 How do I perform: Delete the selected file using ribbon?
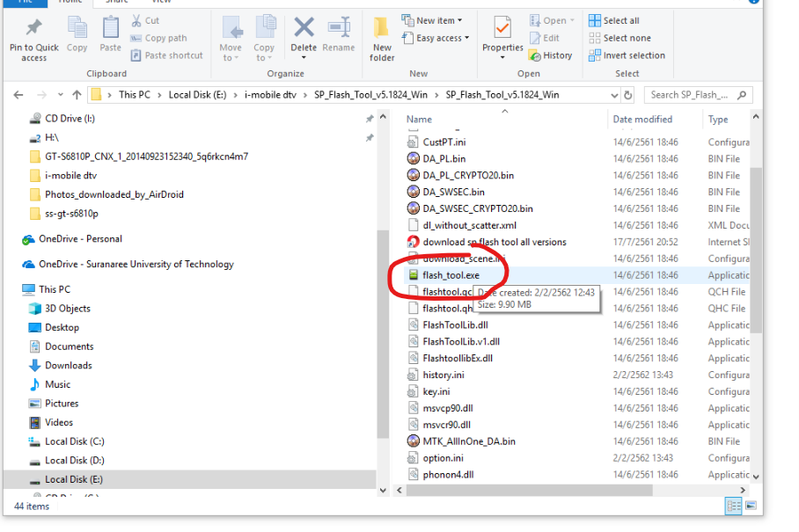click(304, 27)
